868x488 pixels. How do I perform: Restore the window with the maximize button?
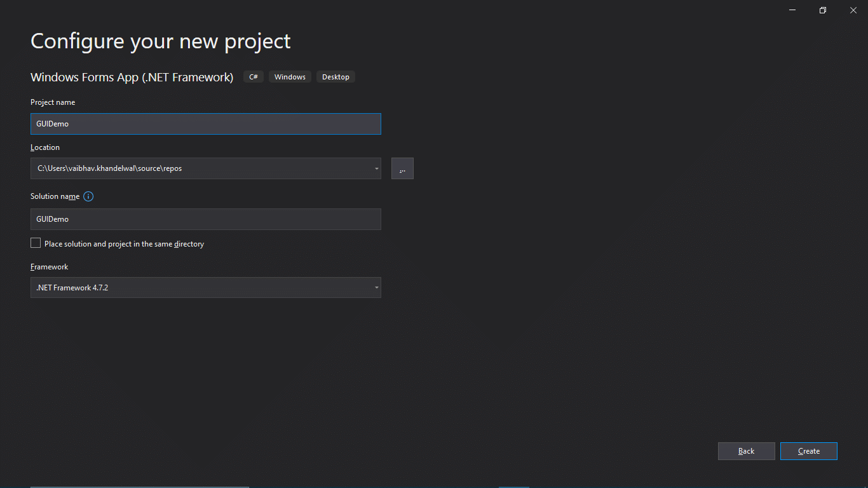tap(822, 10)
